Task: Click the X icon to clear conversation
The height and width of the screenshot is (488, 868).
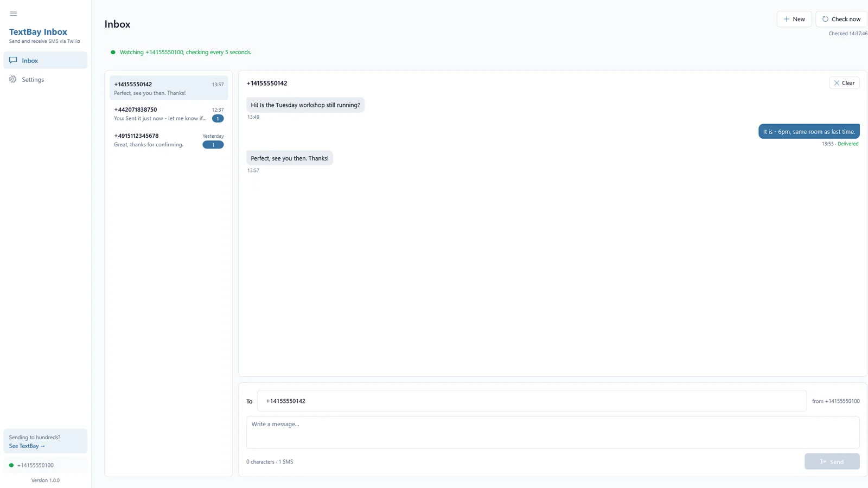Action: click(837, 83)
